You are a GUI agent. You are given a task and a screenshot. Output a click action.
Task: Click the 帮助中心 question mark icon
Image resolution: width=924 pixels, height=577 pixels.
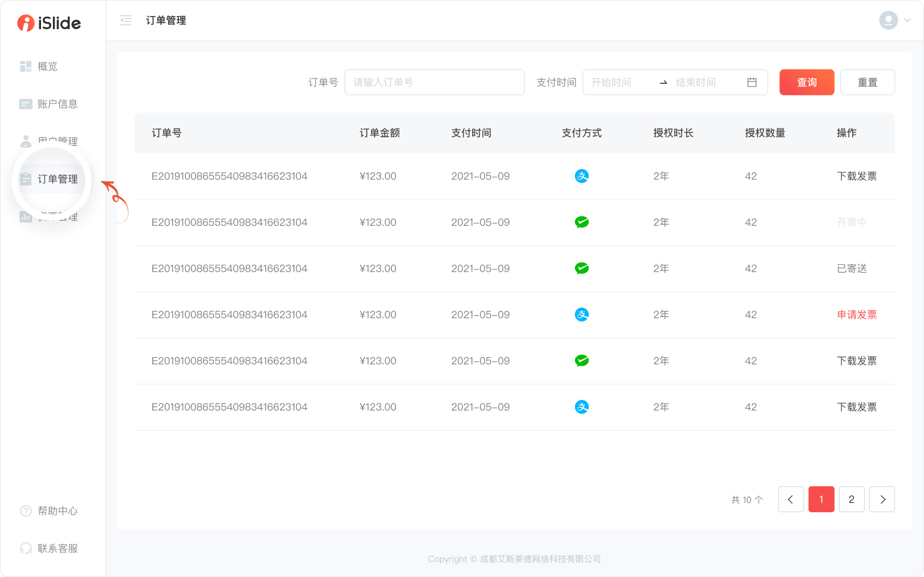(26, 511)
